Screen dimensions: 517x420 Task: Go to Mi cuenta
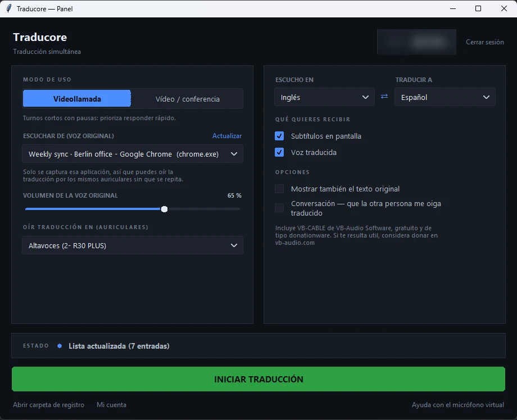click(111, 404)
